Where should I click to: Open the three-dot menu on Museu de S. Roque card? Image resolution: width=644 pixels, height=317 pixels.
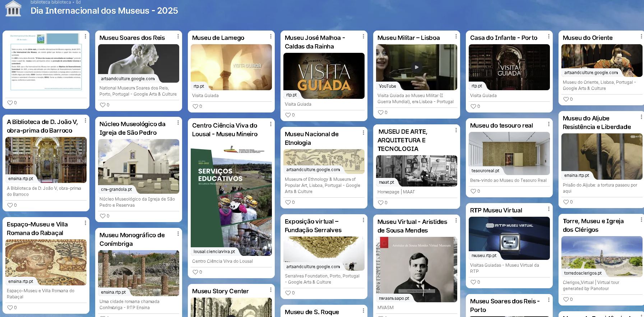tap(363, 311)
